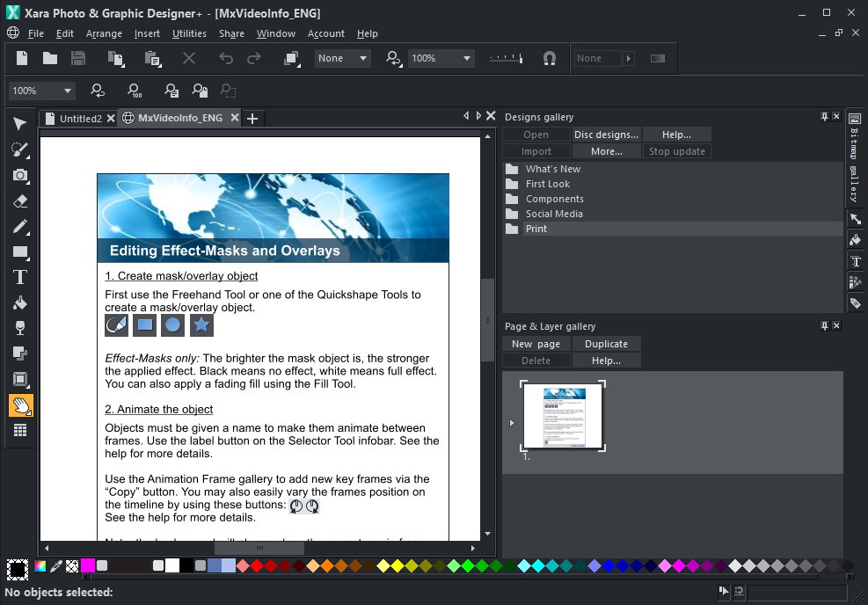The height and width of the screenshot is (605, 868).
Task: Select the Text tool
Action: (19, 278)
